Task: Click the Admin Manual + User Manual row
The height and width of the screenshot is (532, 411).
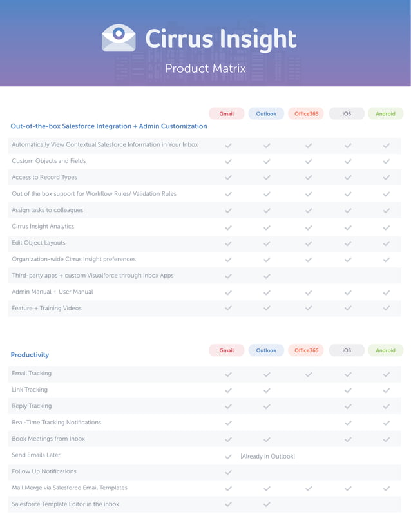Action: tap(52, 292)
